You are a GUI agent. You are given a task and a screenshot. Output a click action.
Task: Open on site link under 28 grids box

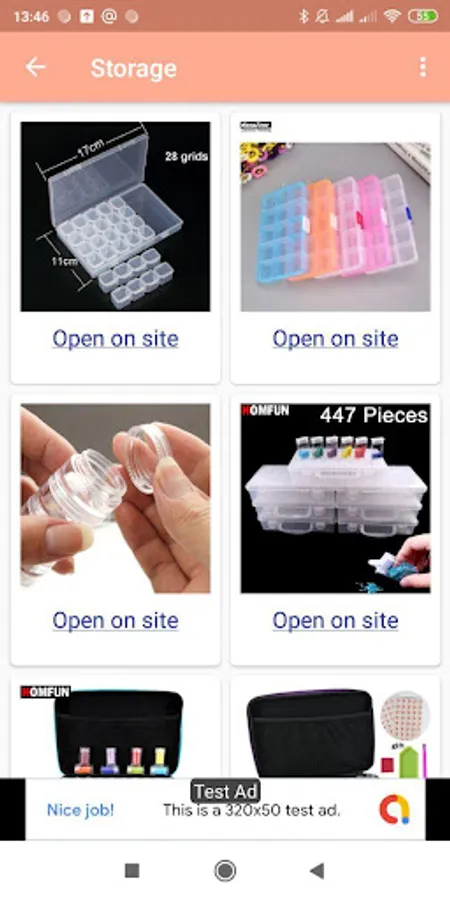(x=115, y=339)
